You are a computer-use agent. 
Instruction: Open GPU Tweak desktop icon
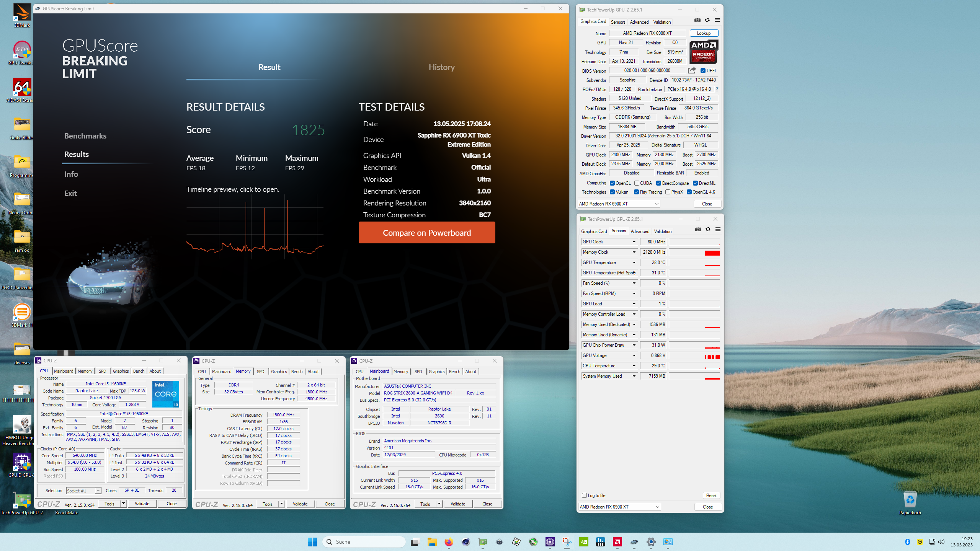[22, 53]
